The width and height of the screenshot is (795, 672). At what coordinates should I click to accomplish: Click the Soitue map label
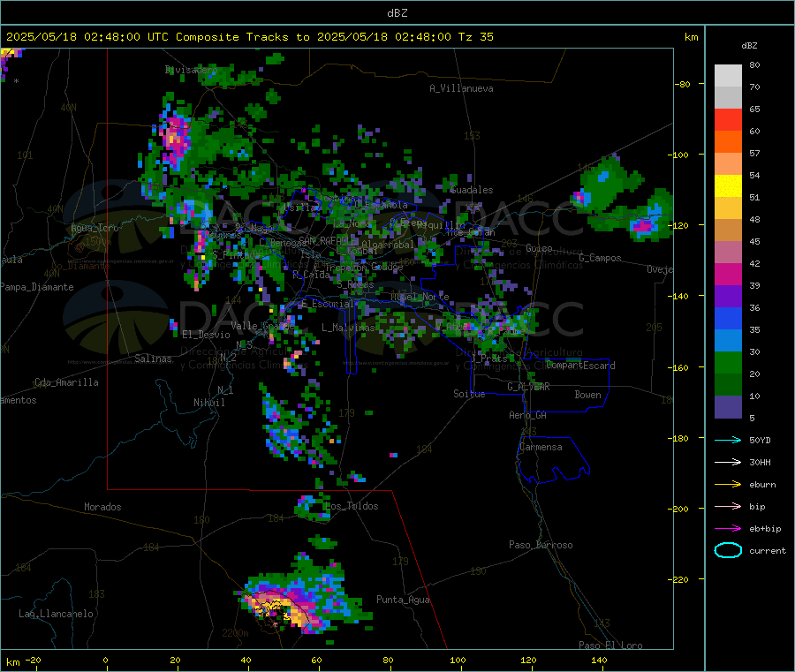click(469, 394)
